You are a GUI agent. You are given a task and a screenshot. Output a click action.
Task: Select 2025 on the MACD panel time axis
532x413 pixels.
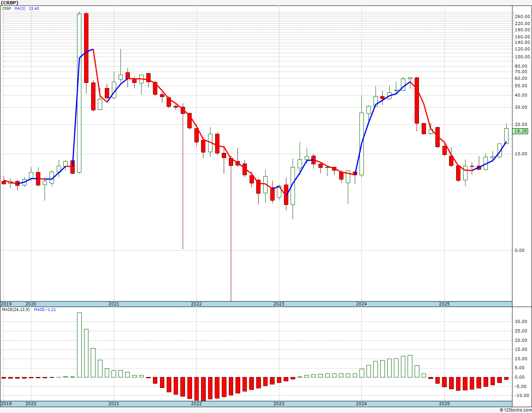[x=444, y=404]
